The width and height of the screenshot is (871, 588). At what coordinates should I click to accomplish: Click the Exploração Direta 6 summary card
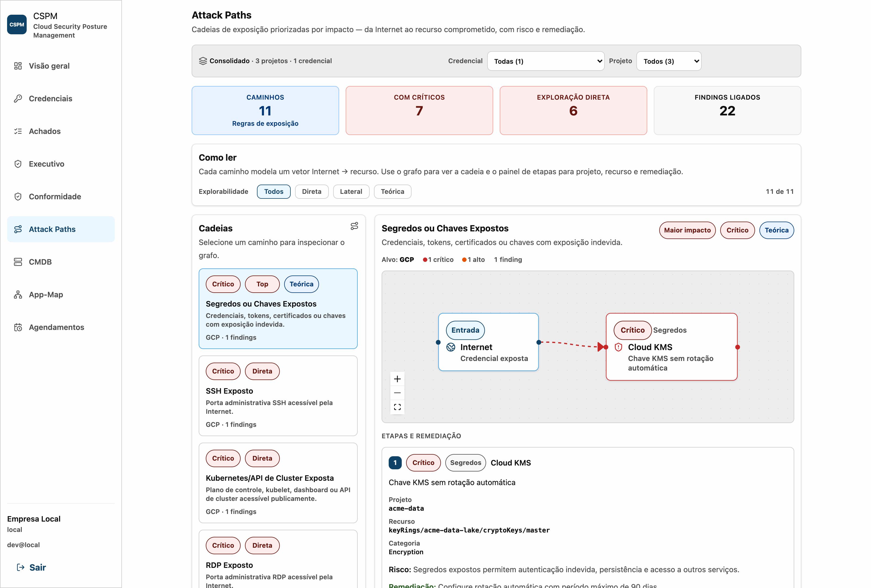click(x=573, y=111)
